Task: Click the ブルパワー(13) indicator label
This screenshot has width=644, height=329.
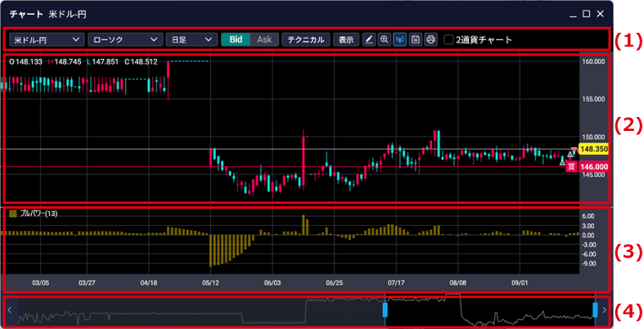Action: (x=37, y=214)
